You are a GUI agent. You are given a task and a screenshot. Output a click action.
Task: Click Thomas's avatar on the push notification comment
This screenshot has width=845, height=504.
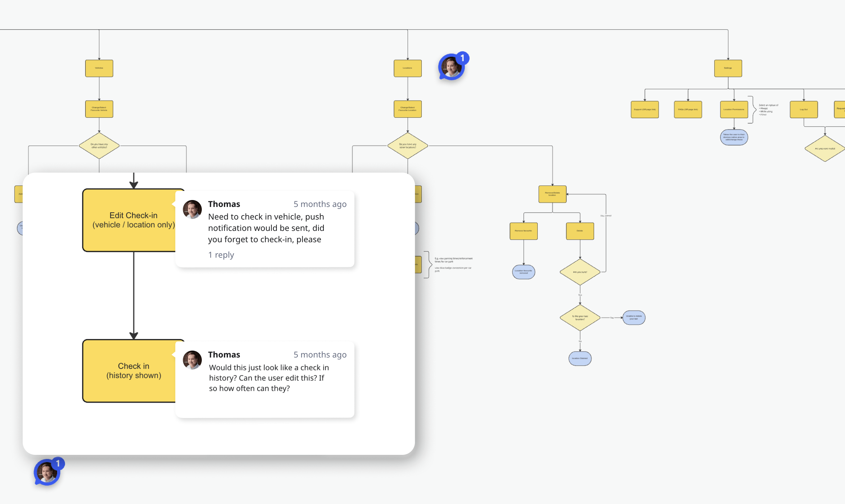pos(192,209)
